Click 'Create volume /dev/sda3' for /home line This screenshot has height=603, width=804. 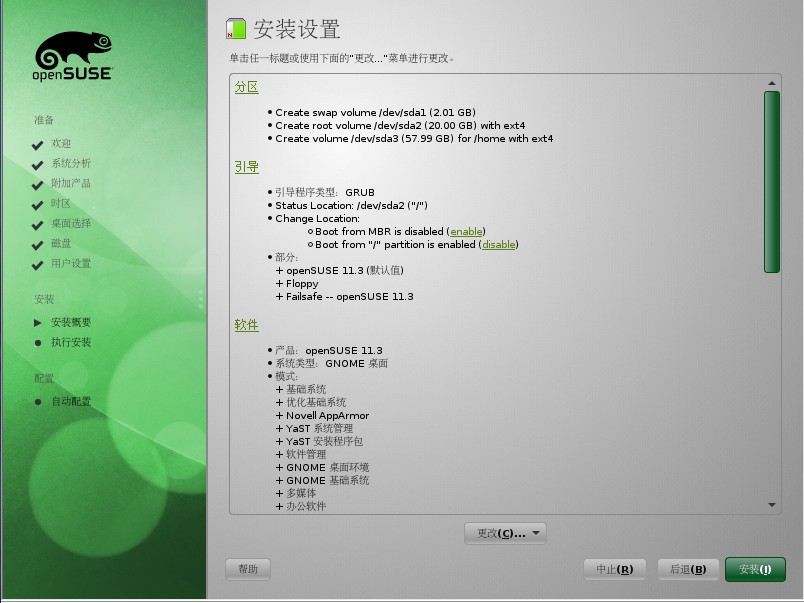[x=414, y=138]
